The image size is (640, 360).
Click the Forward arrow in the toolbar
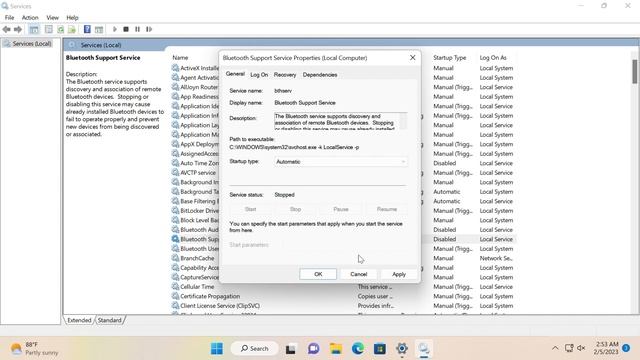[18, 29]
